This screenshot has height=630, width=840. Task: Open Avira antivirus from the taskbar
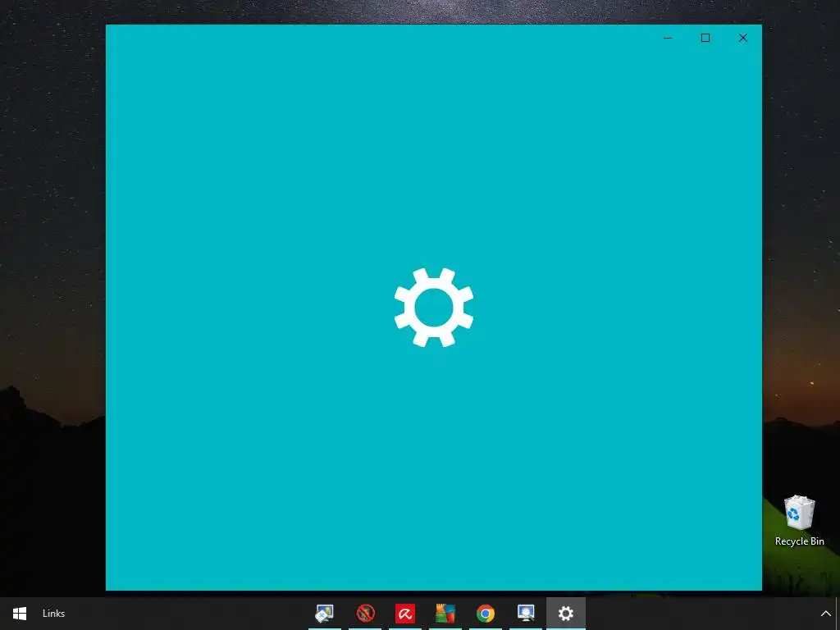pyautogui.click(x=405, y=614)
